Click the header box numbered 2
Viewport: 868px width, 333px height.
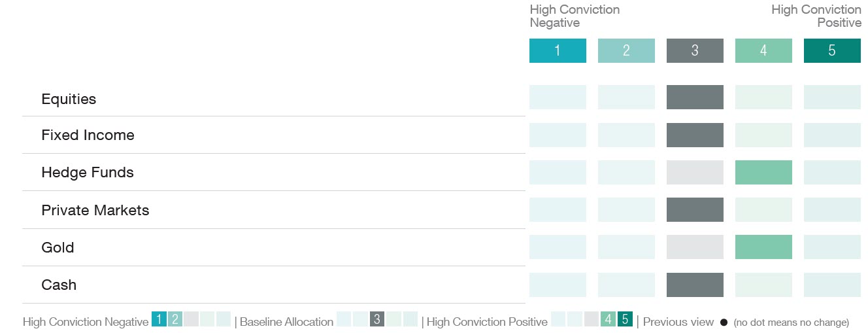(x=626, y=50)
